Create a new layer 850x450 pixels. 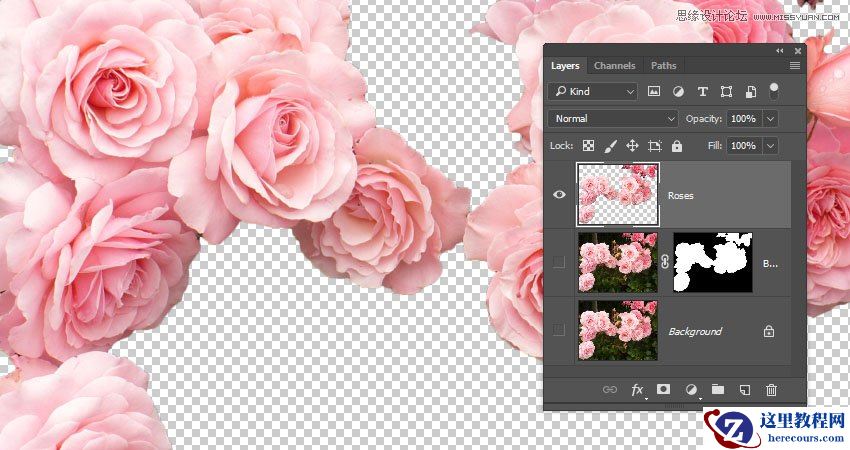pyautogui.click(x=745, y=389)
